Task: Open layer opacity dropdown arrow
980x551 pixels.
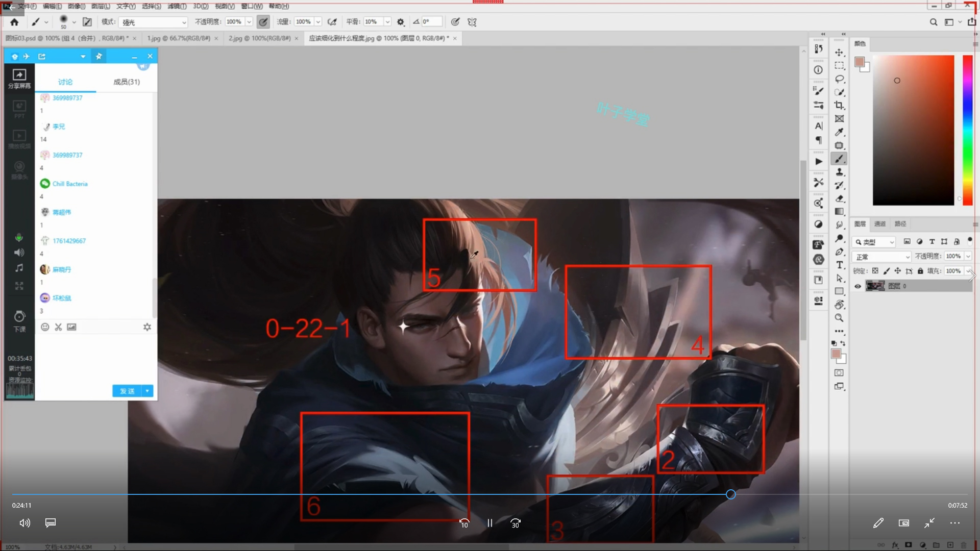Action: coord(968,256)
